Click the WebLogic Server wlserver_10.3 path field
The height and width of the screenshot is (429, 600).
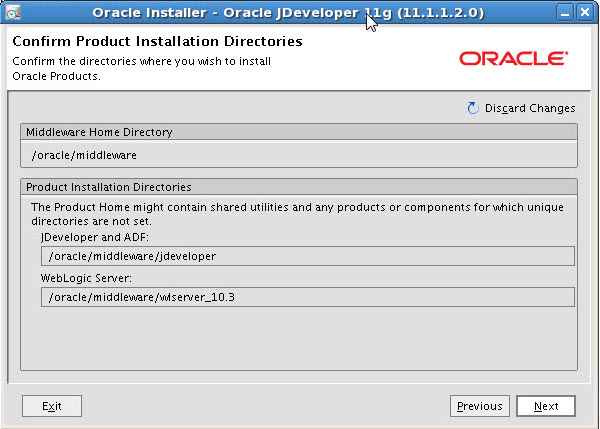[307, 296]
